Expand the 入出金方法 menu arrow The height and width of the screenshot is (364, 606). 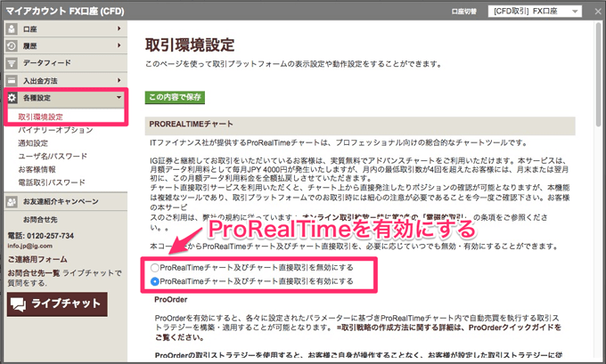tap(119, 80)
